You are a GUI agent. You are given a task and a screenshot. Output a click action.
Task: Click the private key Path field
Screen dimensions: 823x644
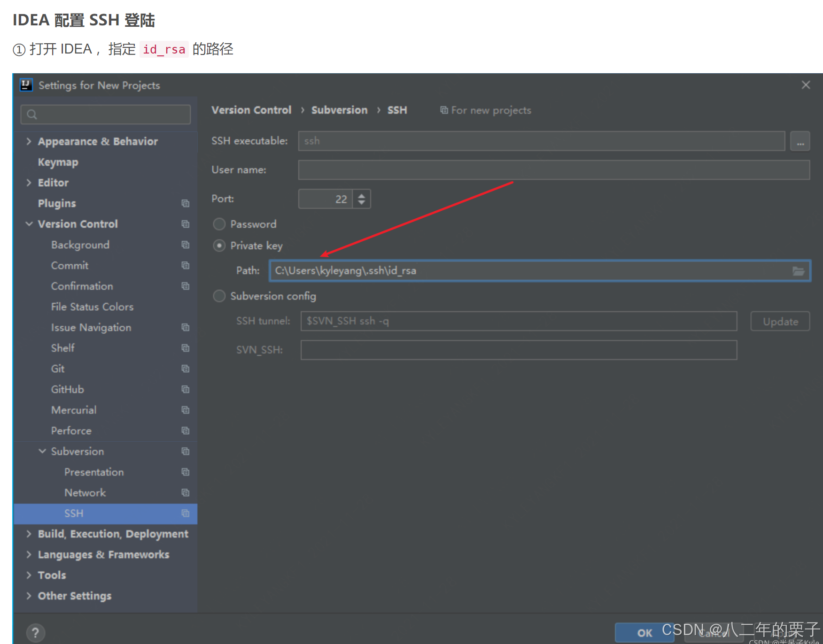point(540,271)
